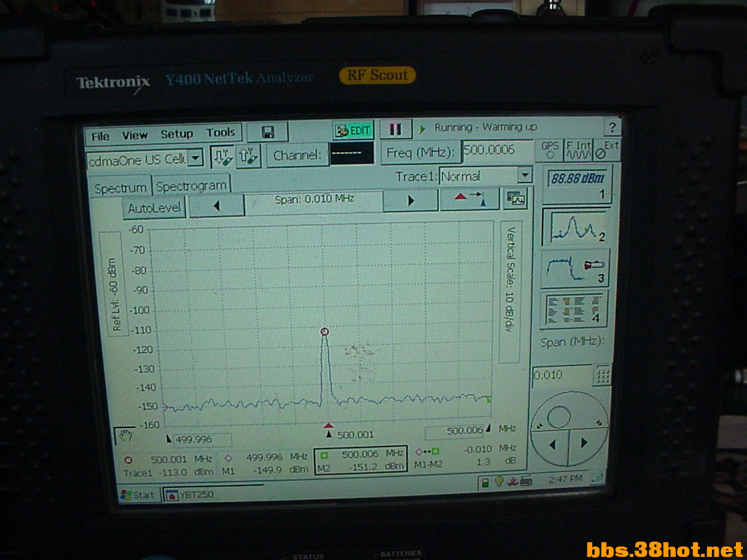Screen dimensions: 747x560
Task: Click the Span field showing 0.010
Action: pyautogui.click(x=562, y=375)
